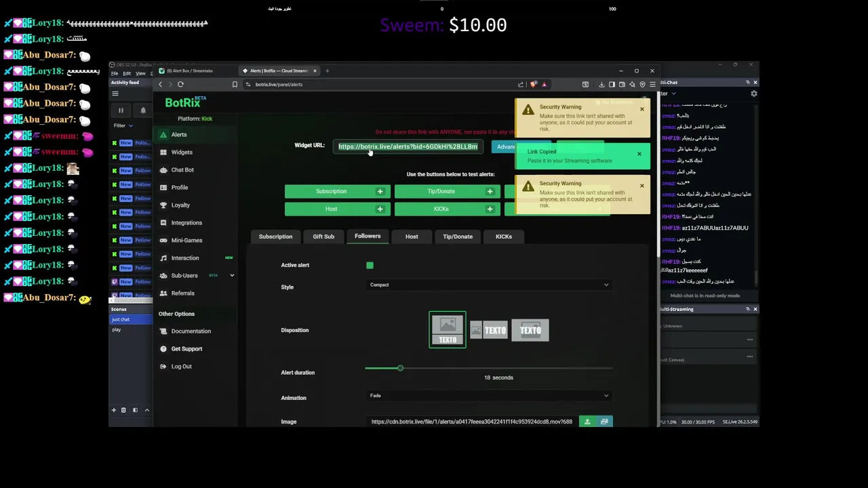Viewport: 868px width, 488px height.
Task: Select the Widget URL field
Action: coord(408,146)
